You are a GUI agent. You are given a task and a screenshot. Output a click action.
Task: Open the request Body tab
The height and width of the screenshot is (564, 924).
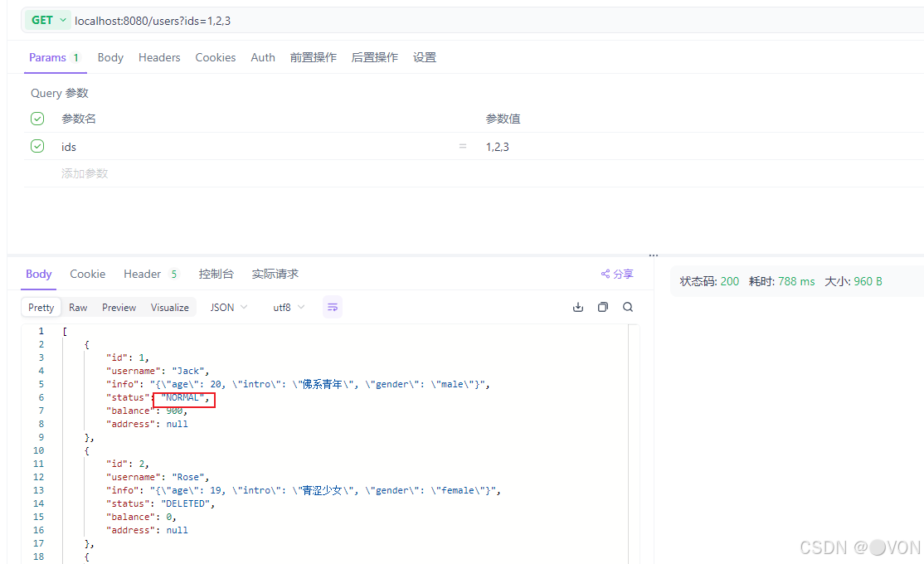click(x=110, y=57)
